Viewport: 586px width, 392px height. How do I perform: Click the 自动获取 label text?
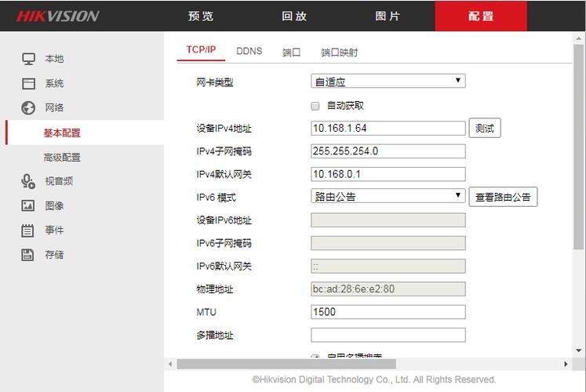(345, 106)
